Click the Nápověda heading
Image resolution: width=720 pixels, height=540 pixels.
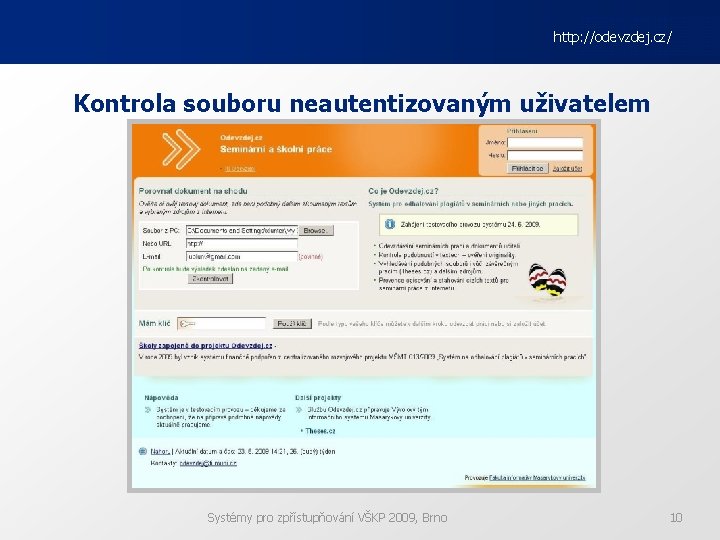click(161, 398)
